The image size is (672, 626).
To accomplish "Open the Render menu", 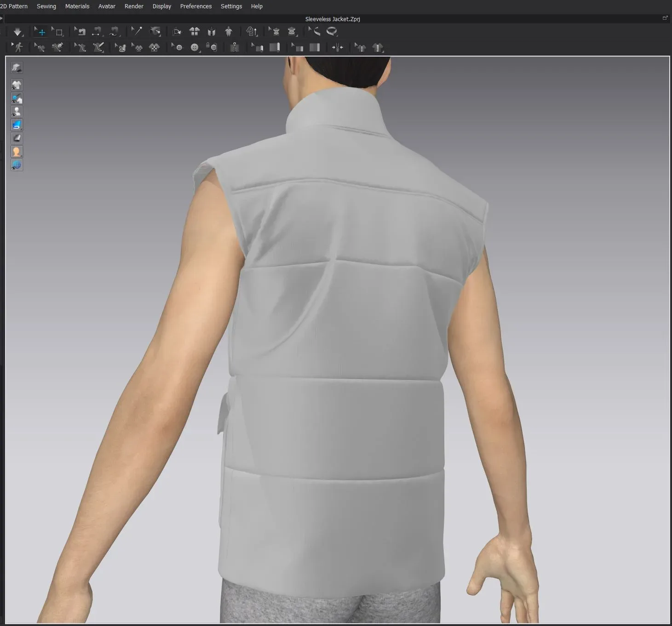I will tap(134, 6).
